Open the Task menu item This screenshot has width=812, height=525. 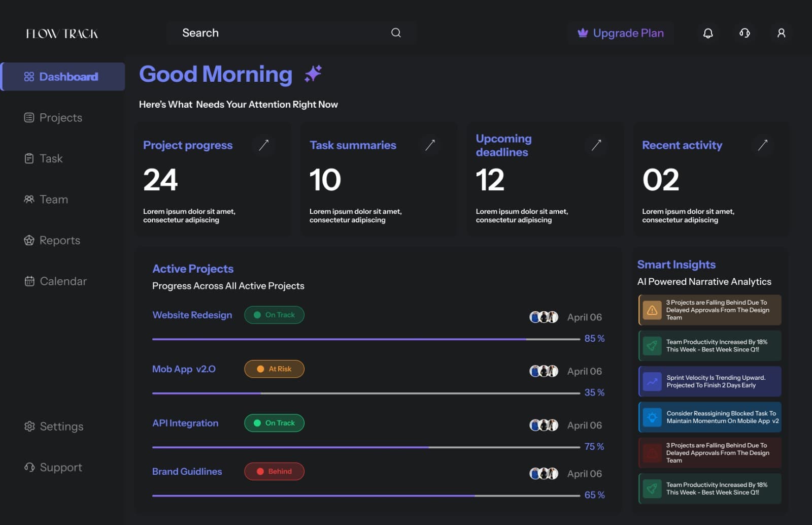coord(44,158)
